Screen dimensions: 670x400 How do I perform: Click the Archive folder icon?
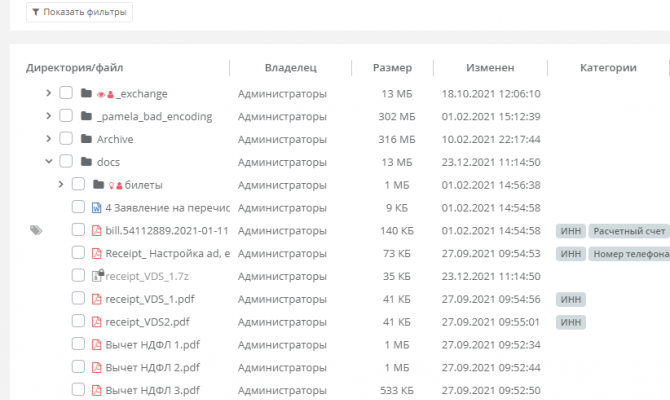(x=86, y=139)
